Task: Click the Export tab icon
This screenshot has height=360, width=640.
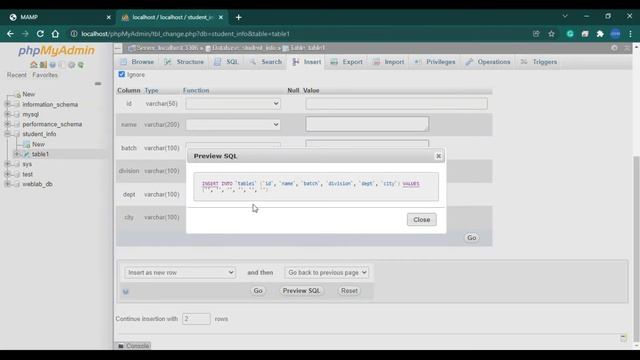Action: [x=334, y=62]
